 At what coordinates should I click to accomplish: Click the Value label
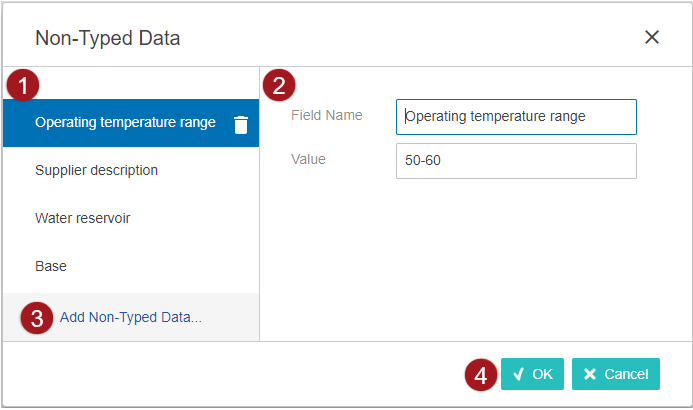pos(308,159)
